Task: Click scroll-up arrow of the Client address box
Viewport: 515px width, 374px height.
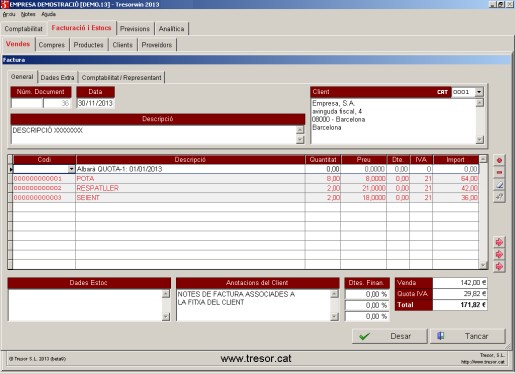Action: click(480, 103)
